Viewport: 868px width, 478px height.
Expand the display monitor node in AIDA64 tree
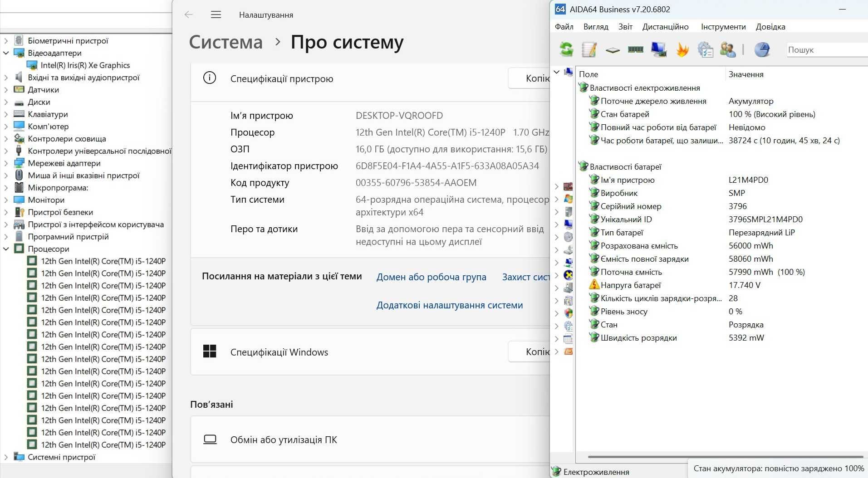(557, 224)
